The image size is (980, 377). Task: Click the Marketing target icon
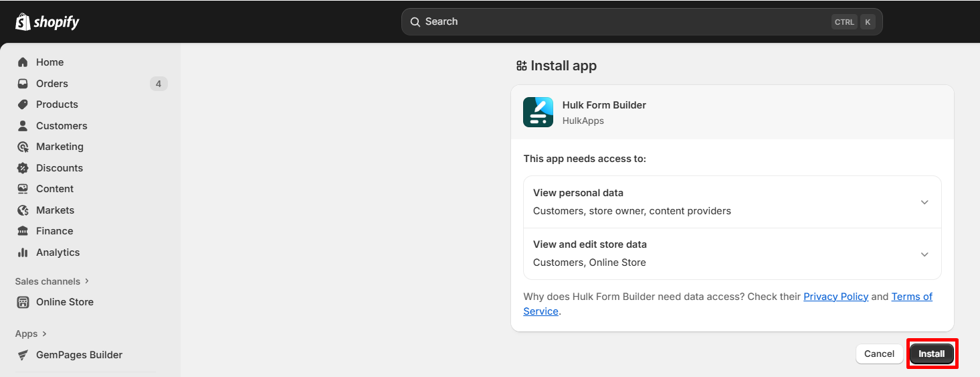pyautogui.click(x=23, y=147)
